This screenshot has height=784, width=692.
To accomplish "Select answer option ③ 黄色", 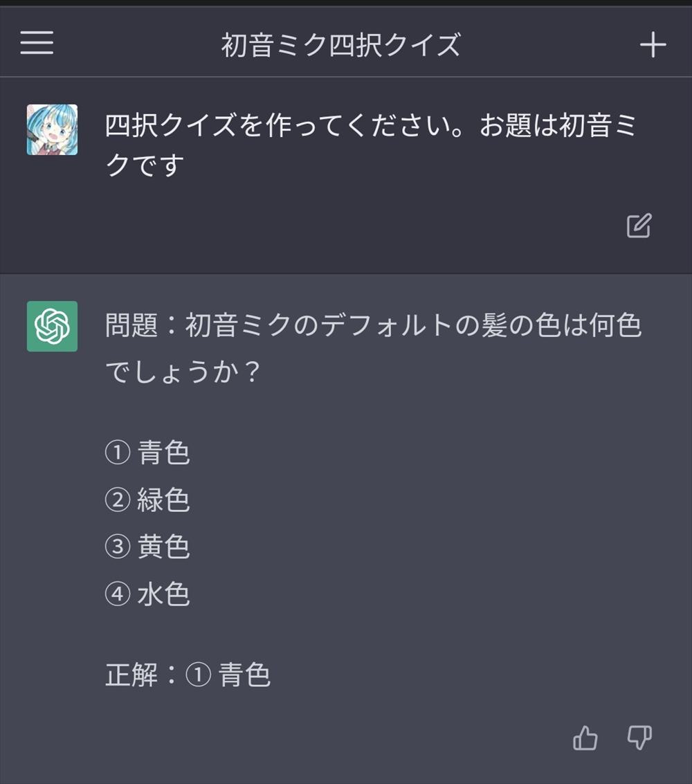I will pos(147,547).
